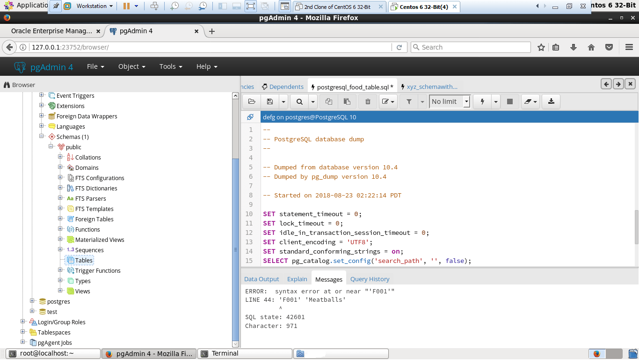
Task: Bookmark this page star icon
Action: [x=541, y=47]
